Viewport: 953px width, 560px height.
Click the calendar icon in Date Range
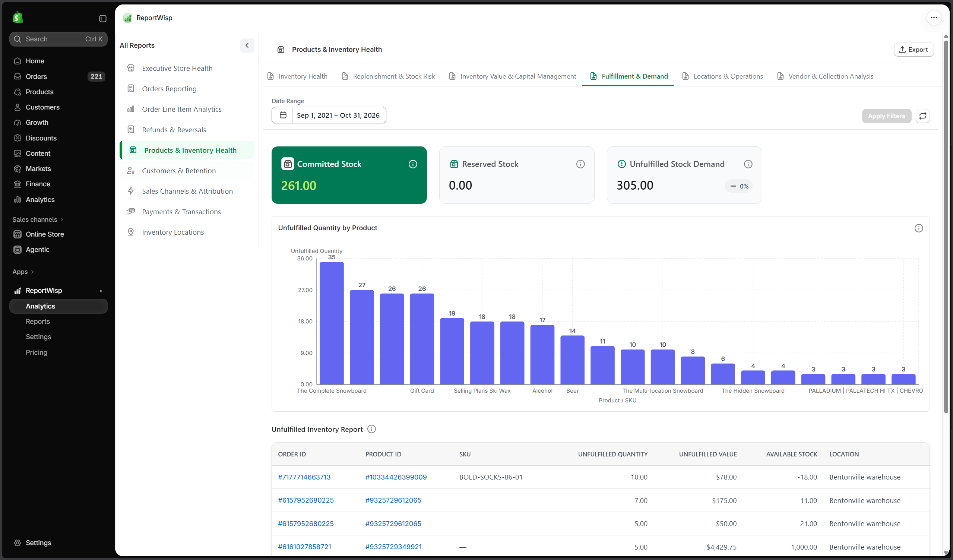[282, 115]
